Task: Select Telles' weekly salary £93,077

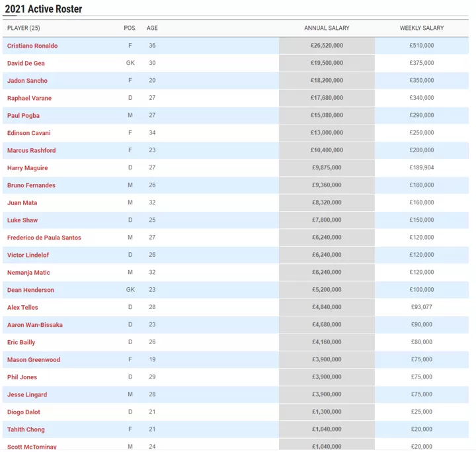Action: [422, 307]
